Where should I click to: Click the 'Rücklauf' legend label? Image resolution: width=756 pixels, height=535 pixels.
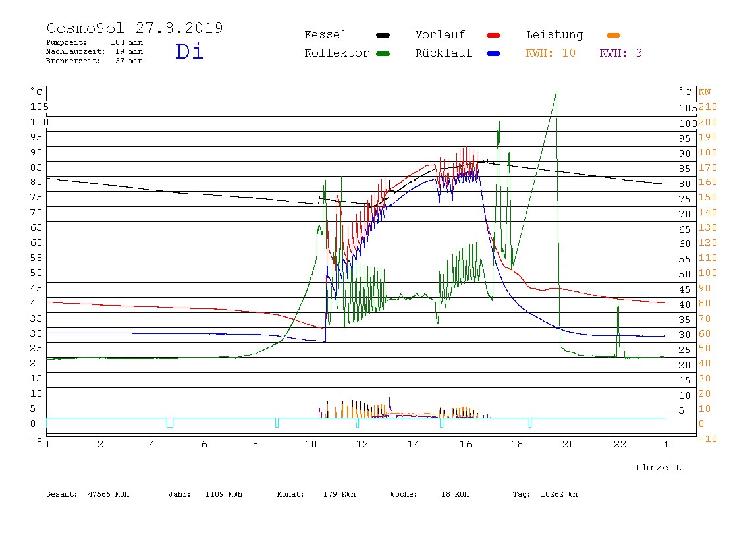pos(444,53)
